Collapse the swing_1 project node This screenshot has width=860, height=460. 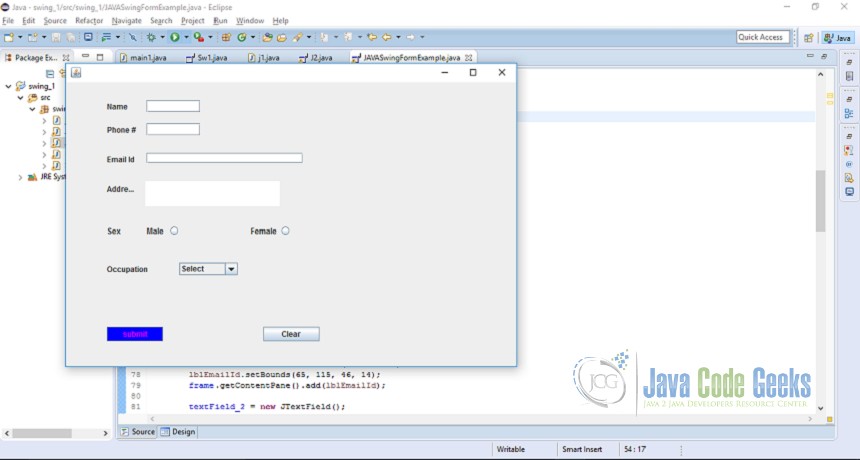(x=8, y=86)
